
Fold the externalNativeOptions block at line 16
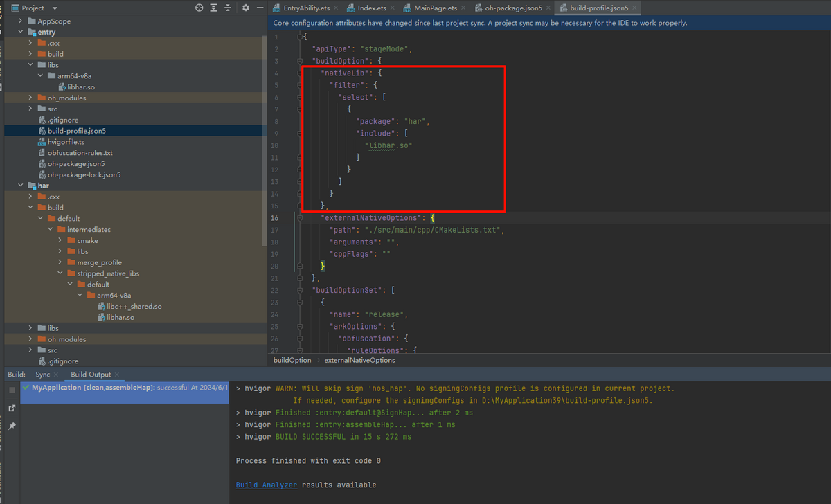point(298,218)
